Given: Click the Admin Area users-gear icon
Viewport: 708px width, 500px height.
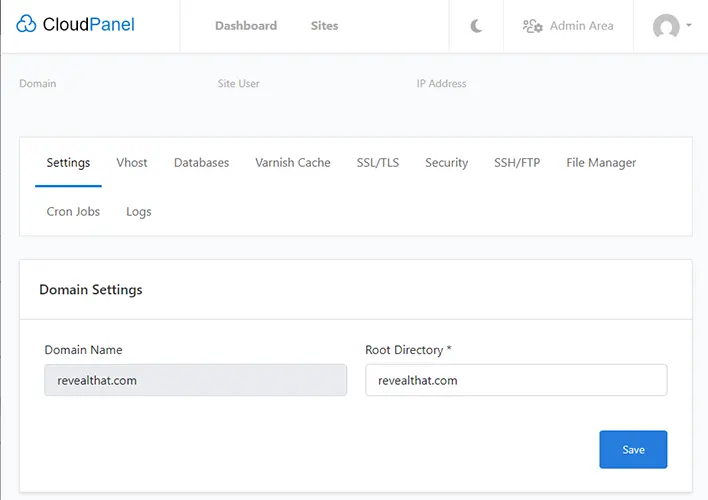Looking at the screenshot, I should pos(532,26).
